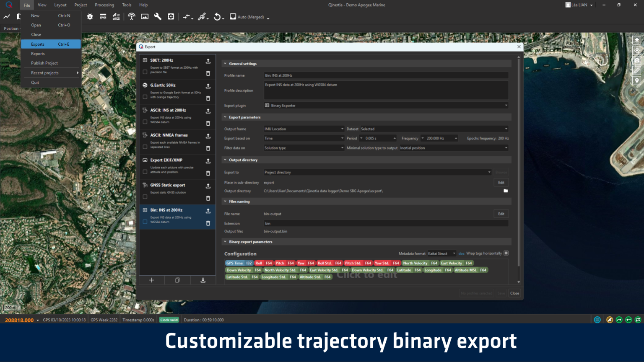Check the G.Earth: 50Hz profile checkbox
This screenshot has height=362, width=644.
(145, 97)
